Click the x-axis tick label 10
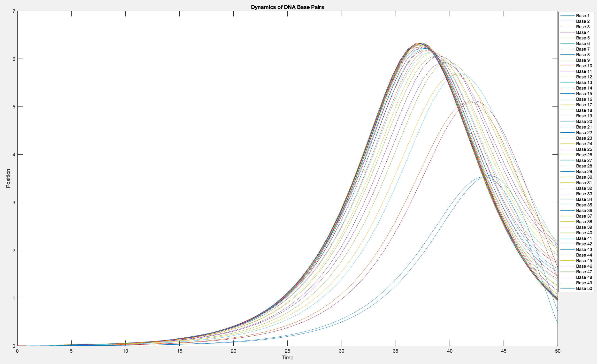This screenshot has width=597, height=364. [125, 351]
